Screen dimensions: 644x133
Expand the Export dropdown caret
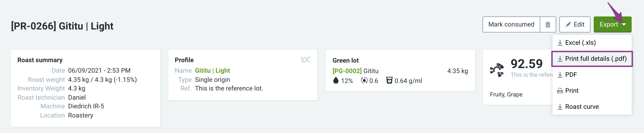tap(624, 24)
